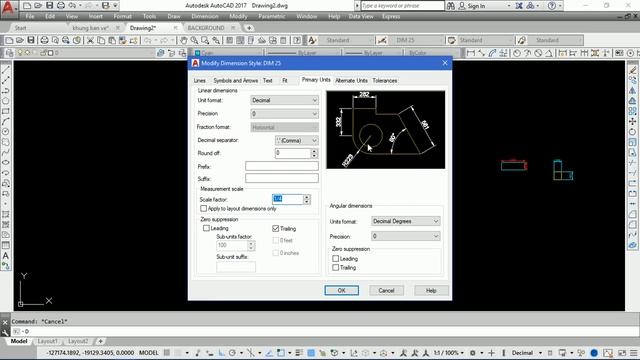
Task: Click the Plot printer icon
Action: click(x=44, y=40)
